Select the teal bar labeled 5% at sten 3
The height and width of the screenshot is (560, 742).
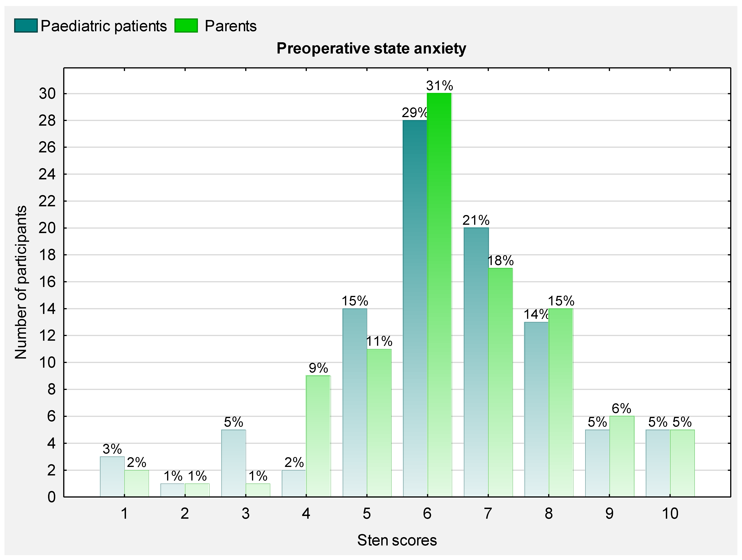point(233,463)
